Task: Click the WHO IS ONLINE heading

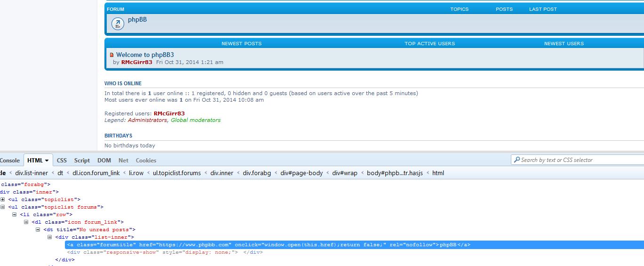Action: (123, 83)
